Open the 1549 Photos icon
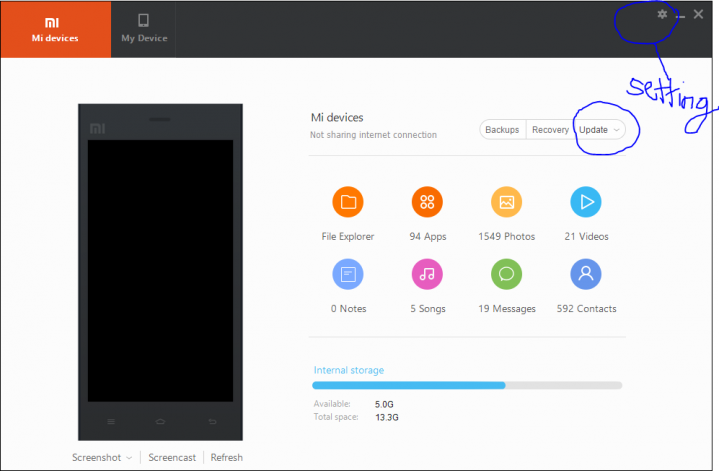 tap(507, 202)
